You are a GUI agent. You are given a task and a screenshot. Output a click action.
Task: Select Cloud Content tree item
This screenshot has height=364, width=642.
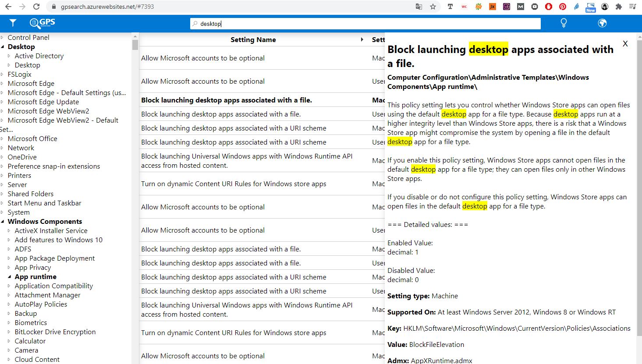tap(37, 360)
